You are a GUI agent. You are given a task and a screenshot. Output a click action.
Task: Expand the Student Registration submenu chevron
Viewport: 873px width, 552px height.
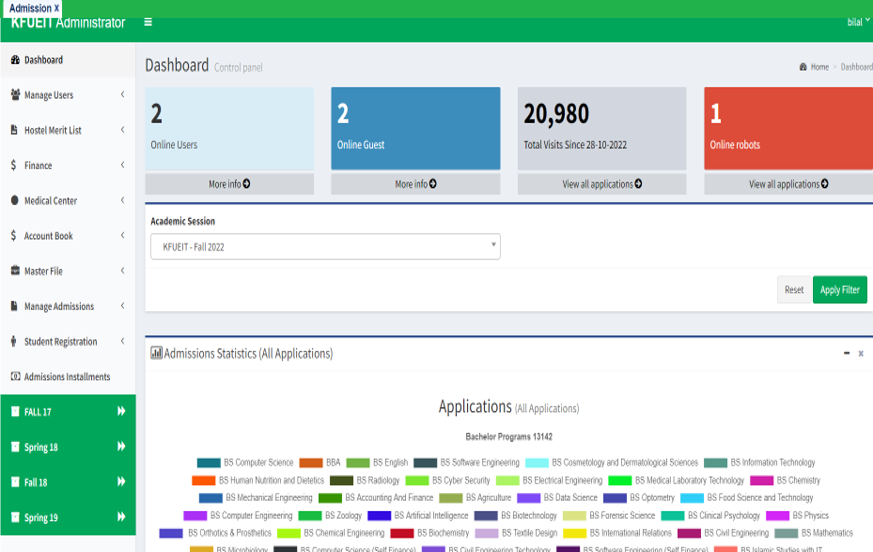122,340
